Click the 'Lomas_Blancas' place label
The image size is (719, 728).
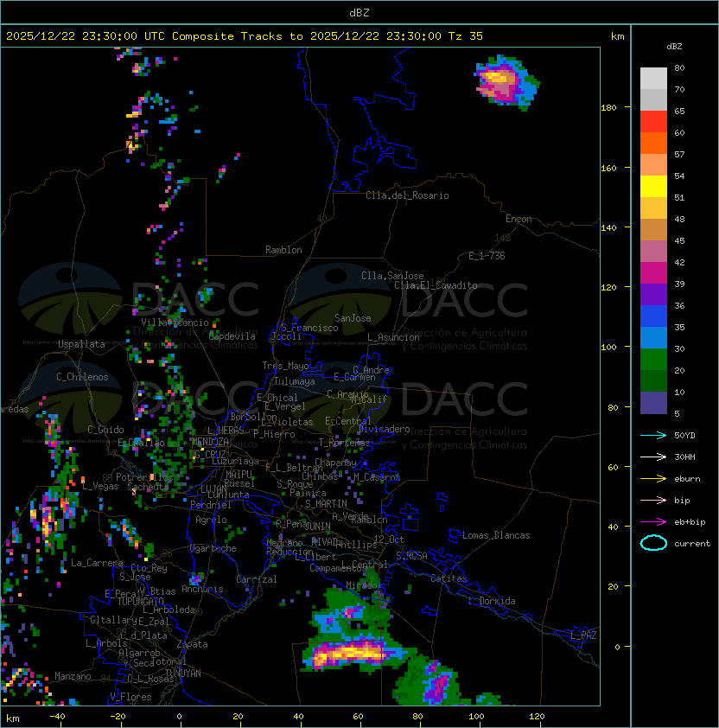[x=496, y=535]
